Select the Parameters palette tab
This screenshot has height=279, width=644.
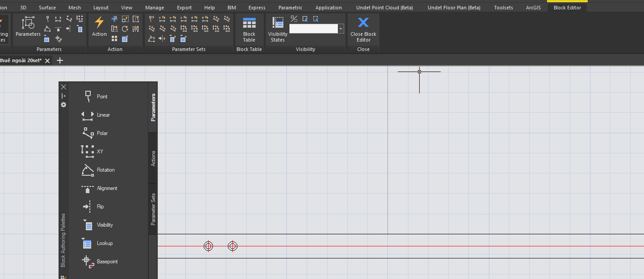pyautogui.click(x=153, y=107)
